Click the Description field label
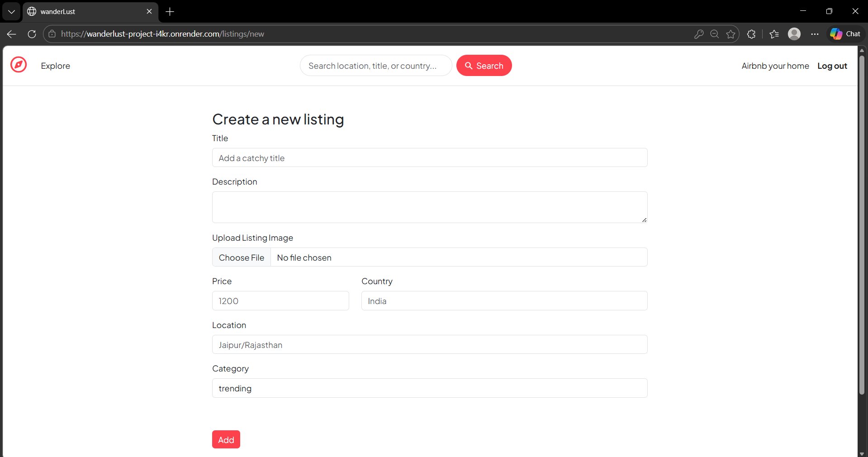The width and height of the screenshot is (868, 457). tap(234, 182)
